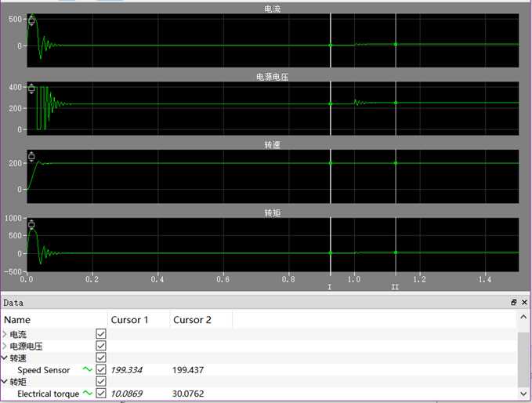Close the Data panel
This screenshot has height=403, width=532.
[x=524, y=302]
